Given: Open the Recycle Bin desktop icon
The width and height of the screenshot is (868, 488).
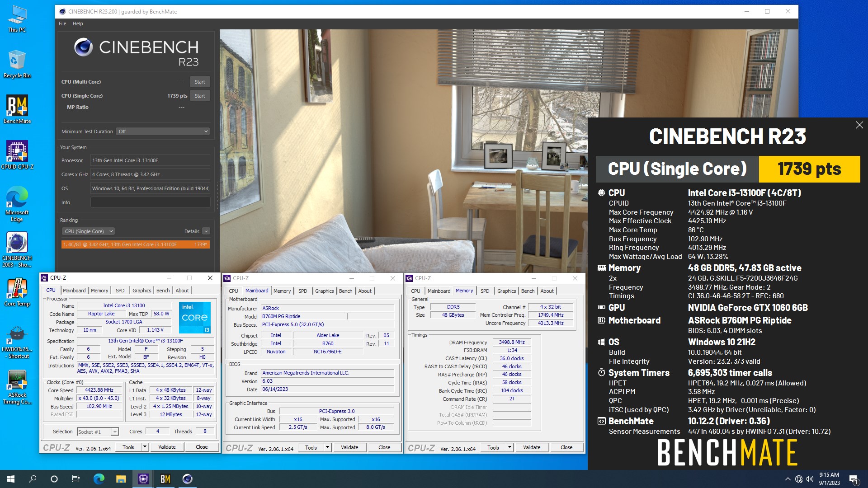Looking at the screenshot, I should point(17,64).
